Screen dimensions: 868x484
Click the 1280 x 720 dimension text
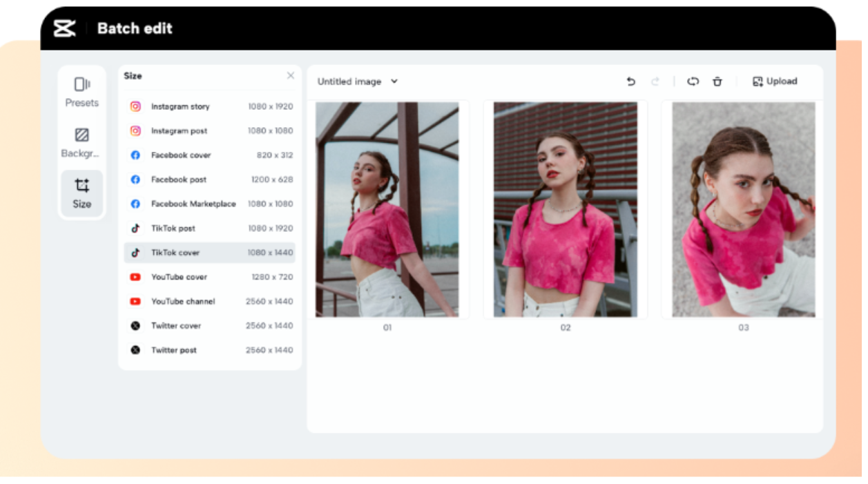tap(272, 277)
